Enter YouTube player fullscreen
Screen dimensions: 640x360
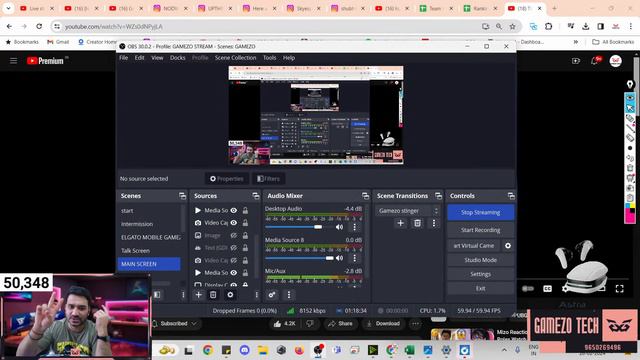pos(619,289)
